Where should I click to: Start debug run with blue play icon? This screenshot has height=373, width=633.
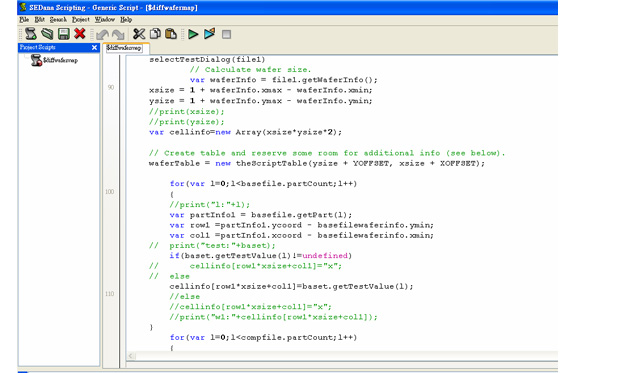pos(210,34)
